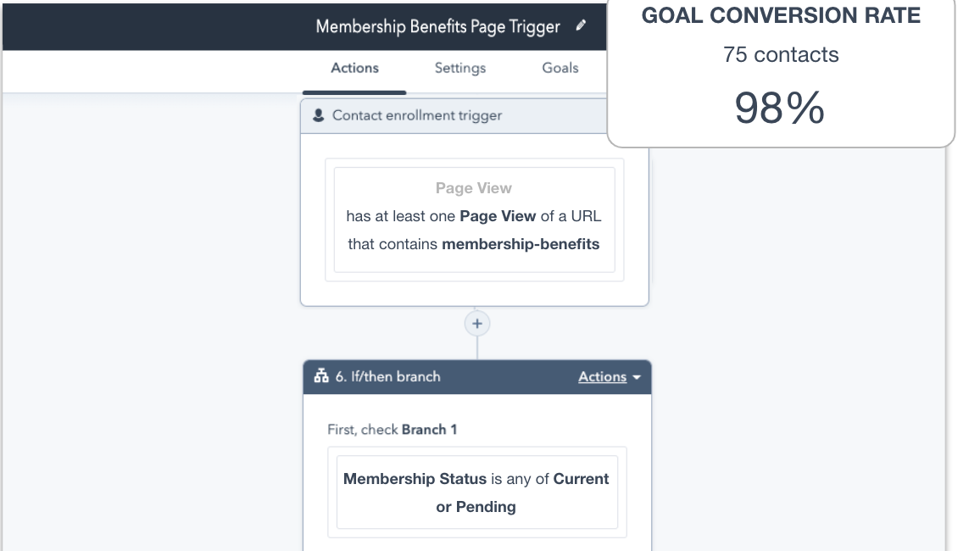Click the plus icon to add an action
The width and height of the screenshot is (980, 551).
click(x=477, y=324)
